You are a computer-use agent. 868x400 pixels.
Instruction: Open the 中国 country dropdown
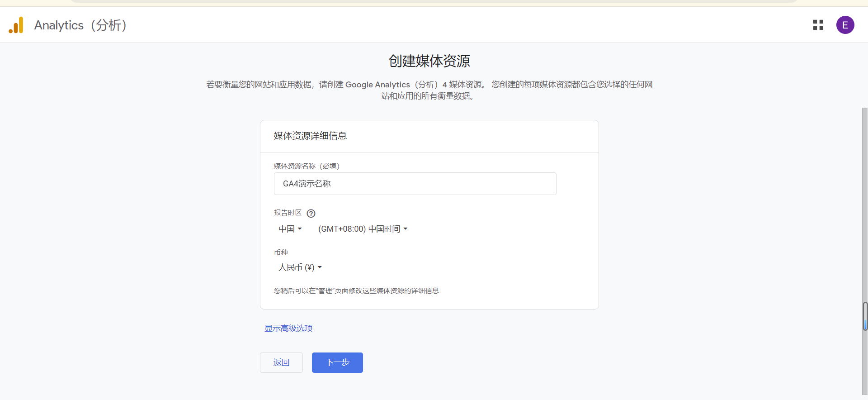point(290,229)
